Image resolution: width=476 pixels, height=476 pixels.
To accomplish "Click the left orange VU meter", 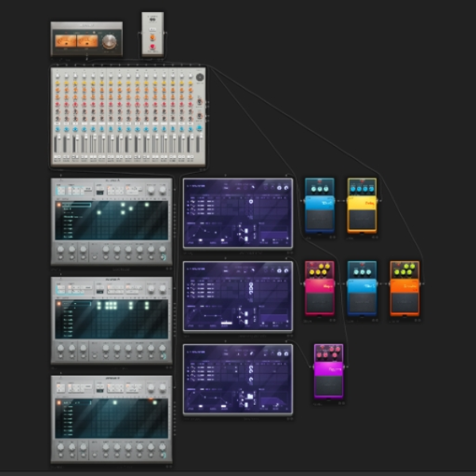I will point(66,41).
